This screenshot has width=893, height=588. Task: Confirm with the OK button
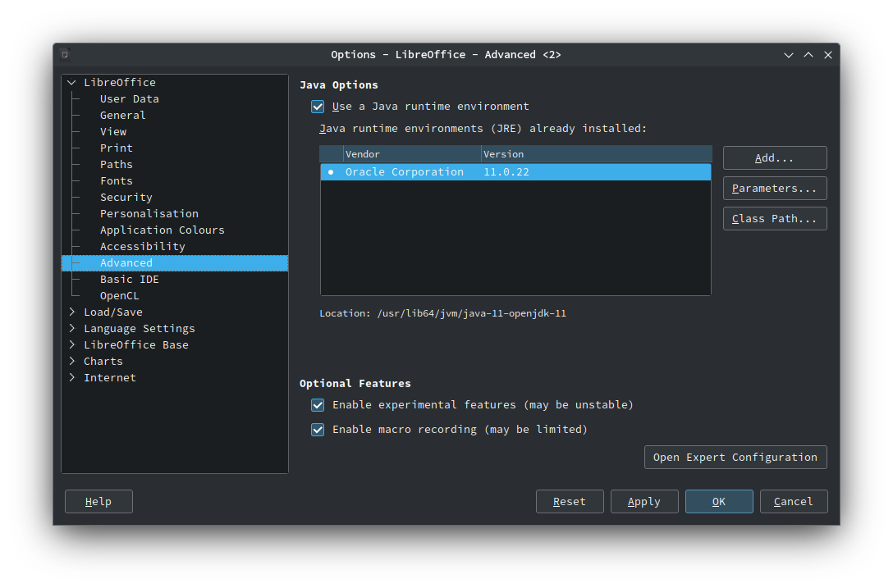click(x=719, y=501)
